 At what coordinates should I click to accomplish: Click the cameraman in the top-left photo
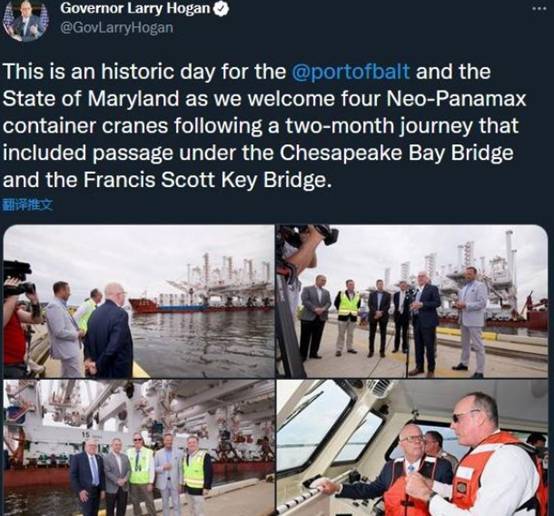tap(18, 318)
